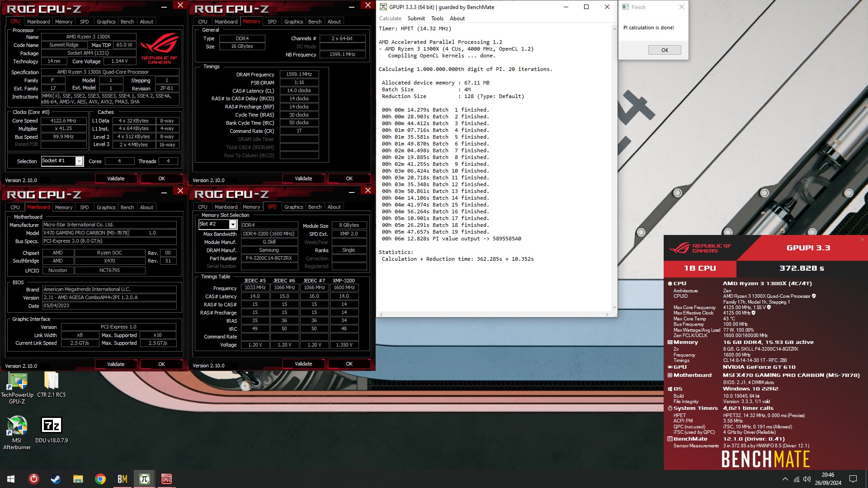Close the BenchMate GPUPI result overlay
This screenshot has width=868, height=488.
pos(862,239)
